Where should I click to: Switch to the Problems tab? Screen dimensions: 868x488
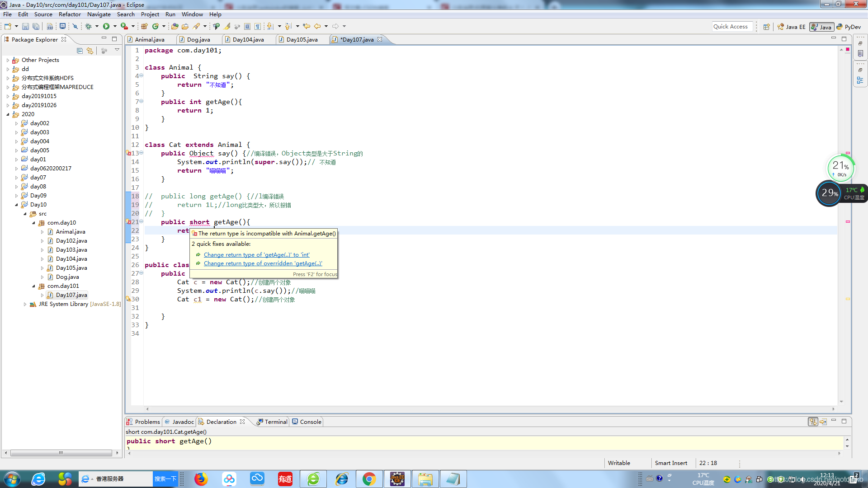[143, 422]
